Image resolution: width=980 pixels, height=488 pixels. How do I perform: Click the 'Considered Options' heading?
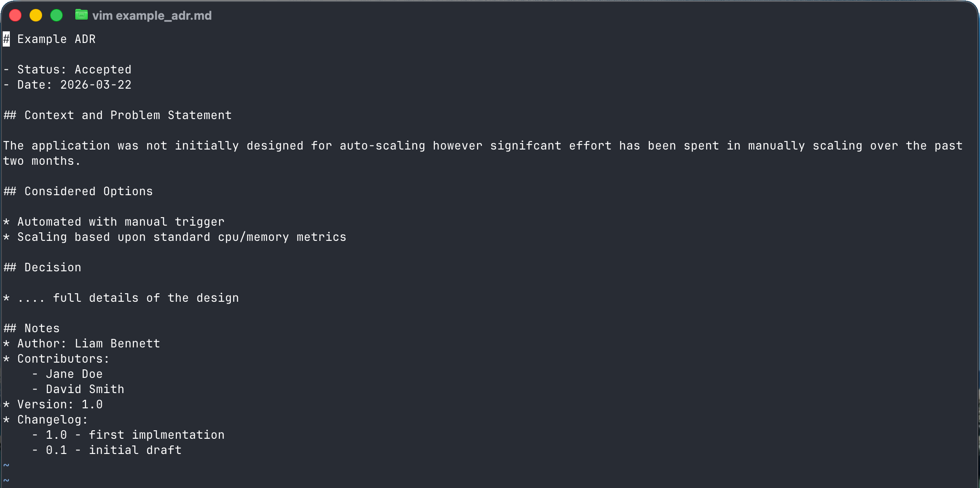78,191
